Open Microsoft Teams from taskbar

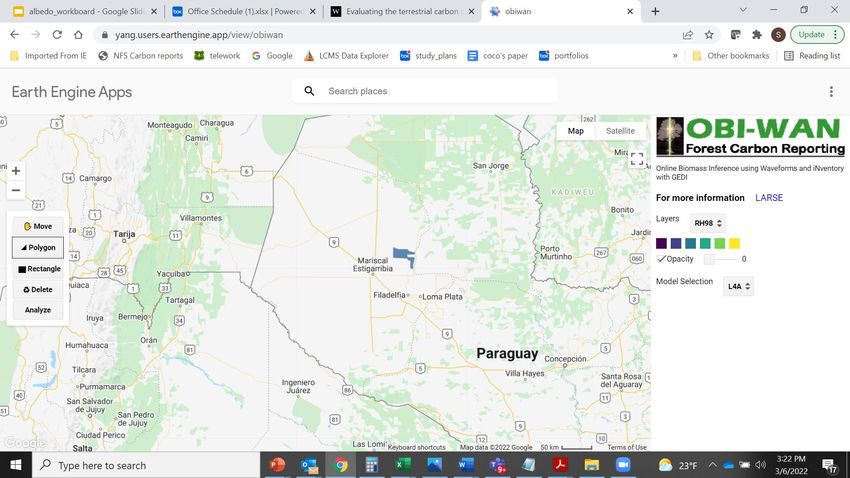(497, 465)
